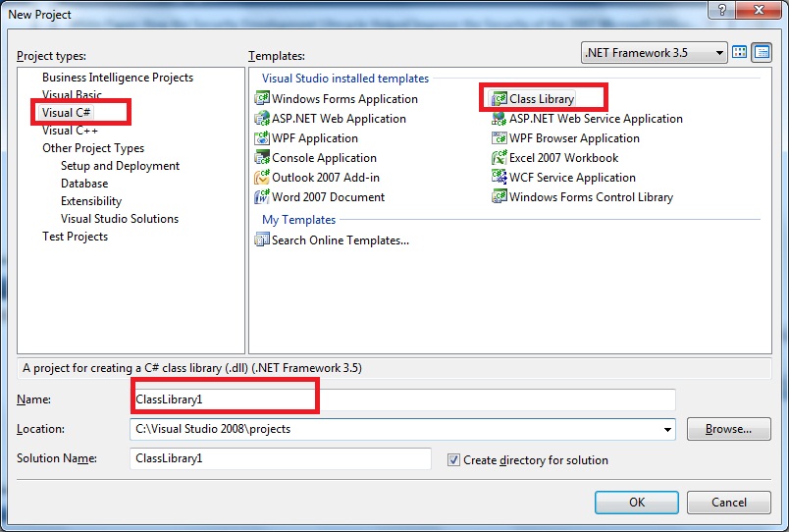Click Cancel to dismiss the dialog
This screenshot has height=532, width=789.
(x=728, y=503)
